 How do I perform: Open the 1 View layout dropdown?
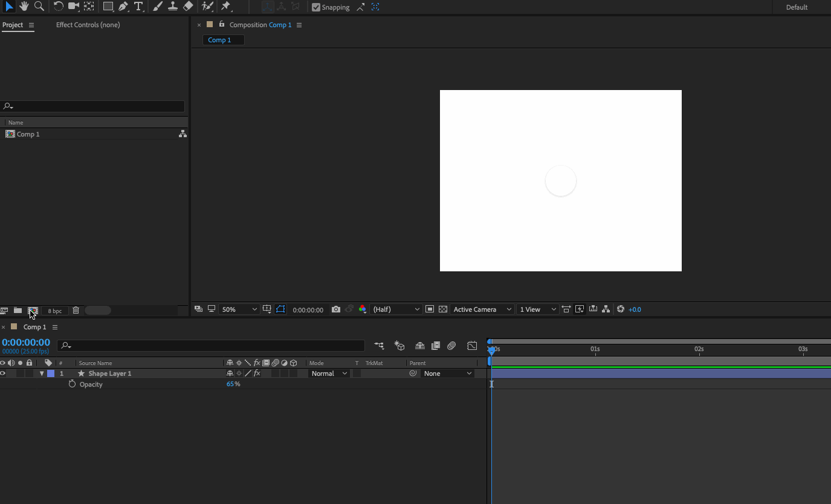tap(537, 309)
